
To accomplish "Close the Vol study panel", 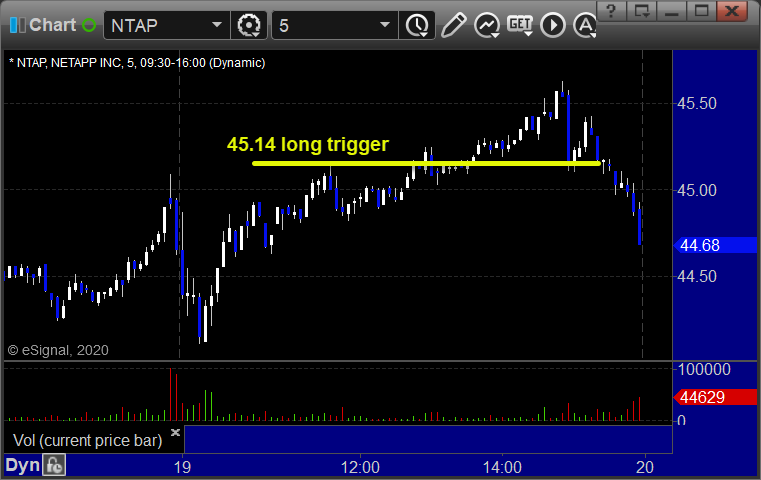I will (175, 432).
